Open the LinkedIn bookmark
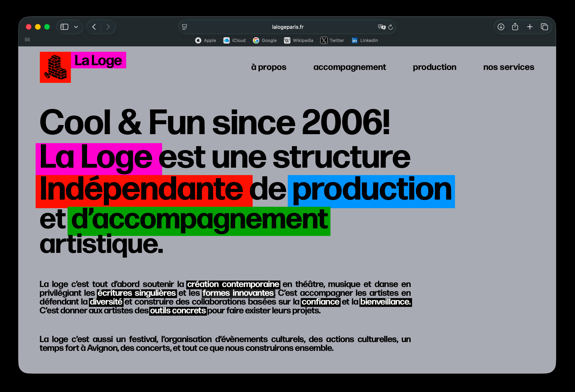Image resolution: width=575 pixels, height=392 pixels. click(365, 40)
